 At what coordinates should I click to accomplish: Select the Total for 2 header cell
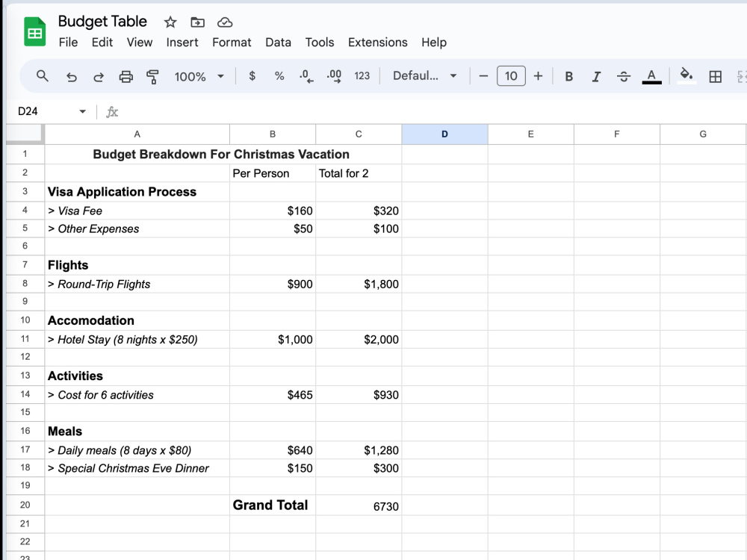(x=359, y=173)
